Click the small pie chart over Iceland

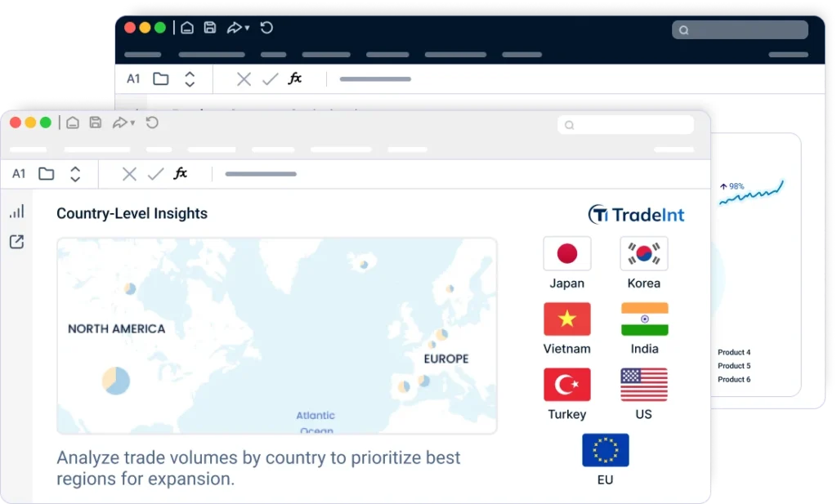(364, 264)
